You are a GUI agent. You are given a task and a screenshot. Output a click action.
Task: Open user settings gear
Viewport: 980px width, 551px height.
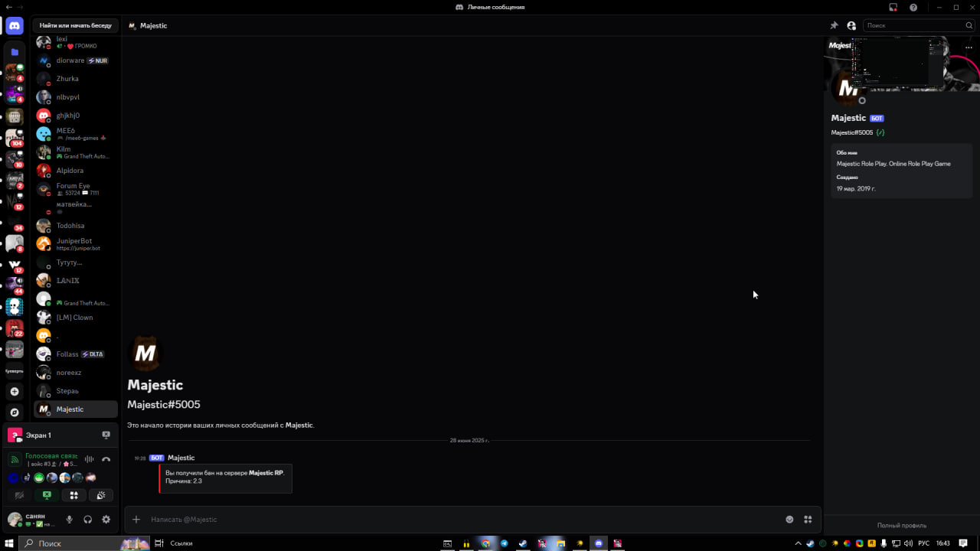coord(106,520)
